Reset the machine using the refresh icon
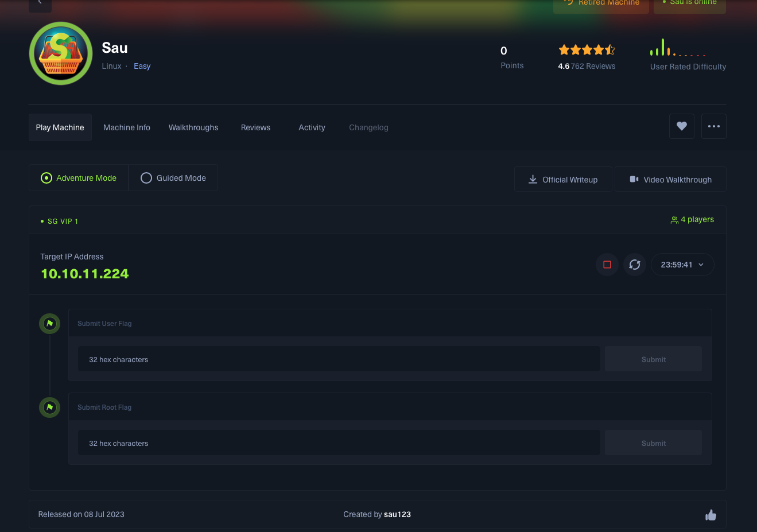The image size is (757, 532). pyautogui.click(x=634, y=265)
